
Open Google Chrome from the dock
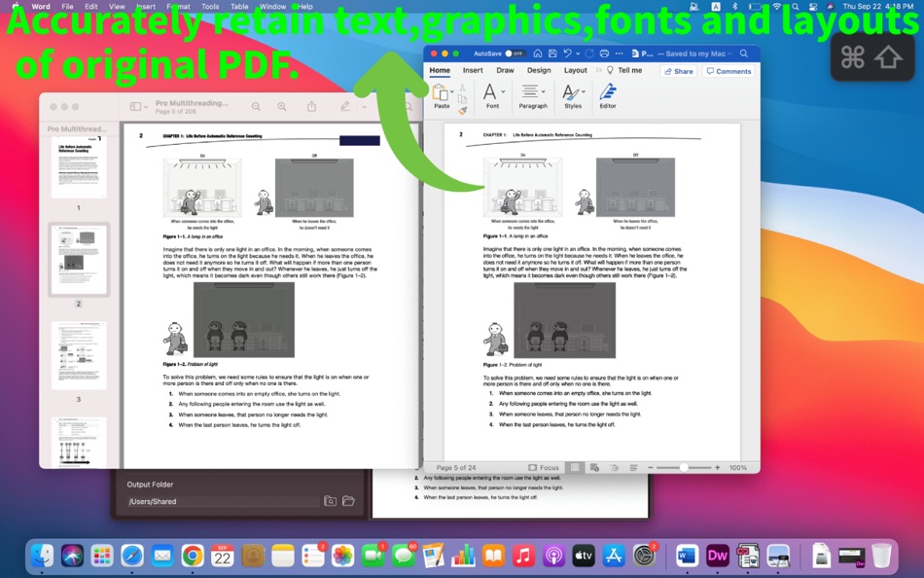pos(193,556)
